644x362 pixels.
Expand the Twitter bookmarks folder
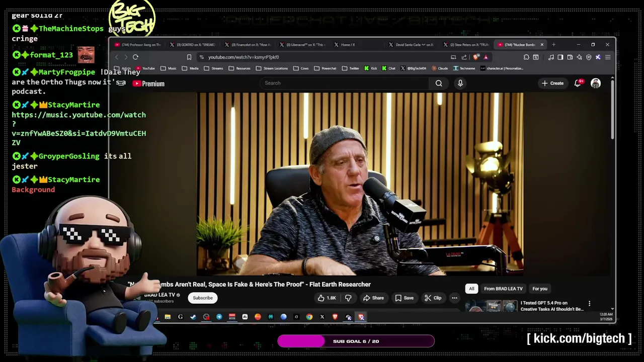coord(350,68)
